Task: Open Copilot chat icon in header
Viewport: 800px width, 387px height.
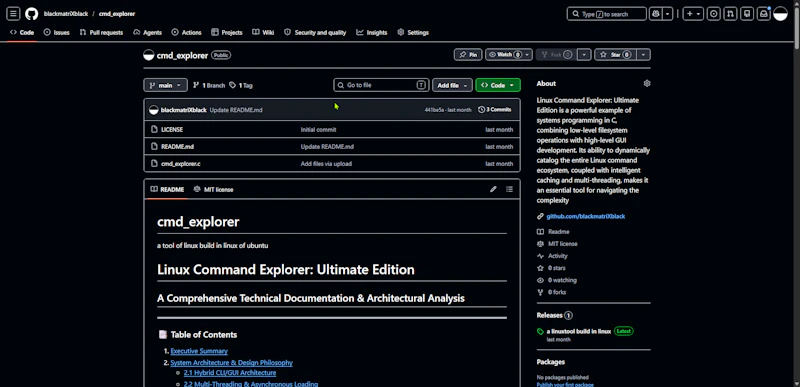Action: (x=656, y=14)
